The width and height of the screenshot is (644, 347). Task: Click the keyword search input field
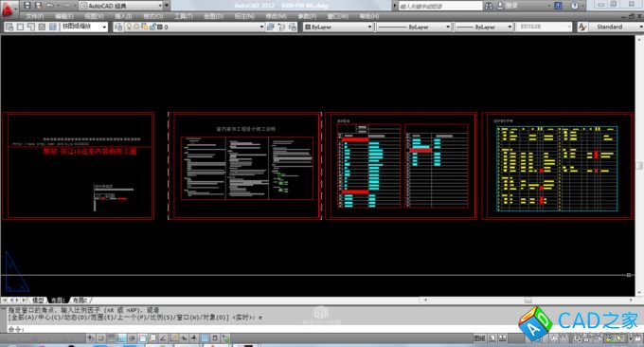click(440, 6)
